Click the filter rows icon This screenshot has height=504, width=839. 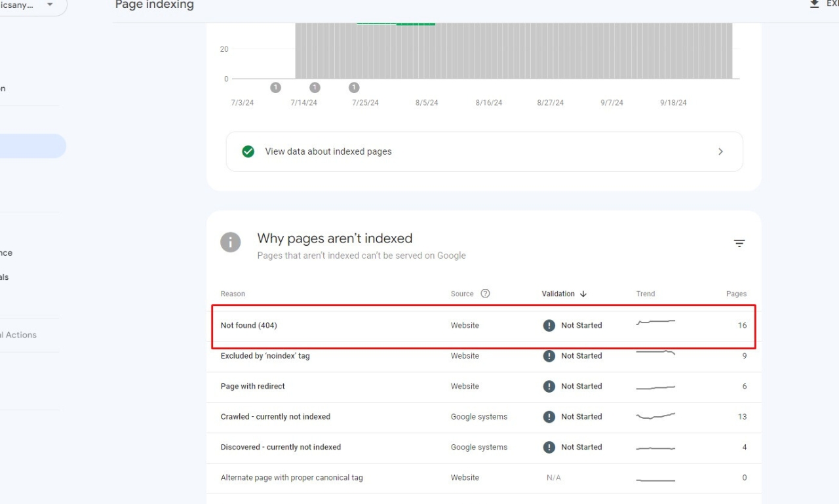click(739, 244)
